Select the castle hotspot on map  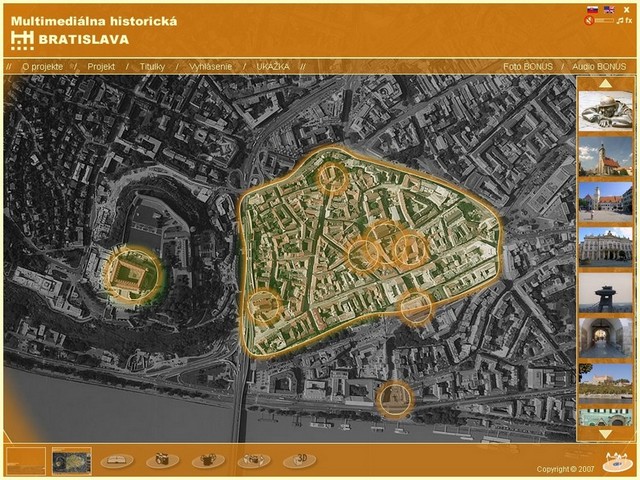pos(131,272)
